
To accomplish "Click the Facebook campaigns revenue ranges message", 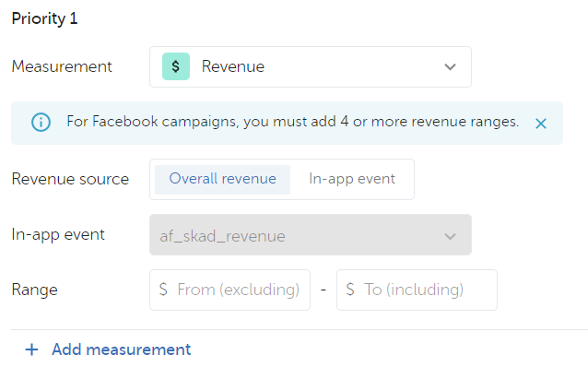I will coord(293,122).
